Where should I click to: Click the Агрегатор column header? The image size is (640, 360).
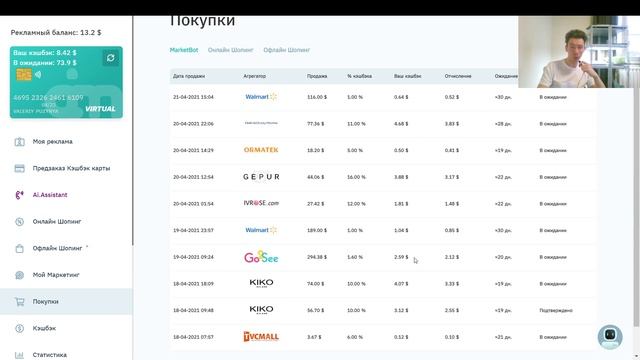click(x=255, y=76)
